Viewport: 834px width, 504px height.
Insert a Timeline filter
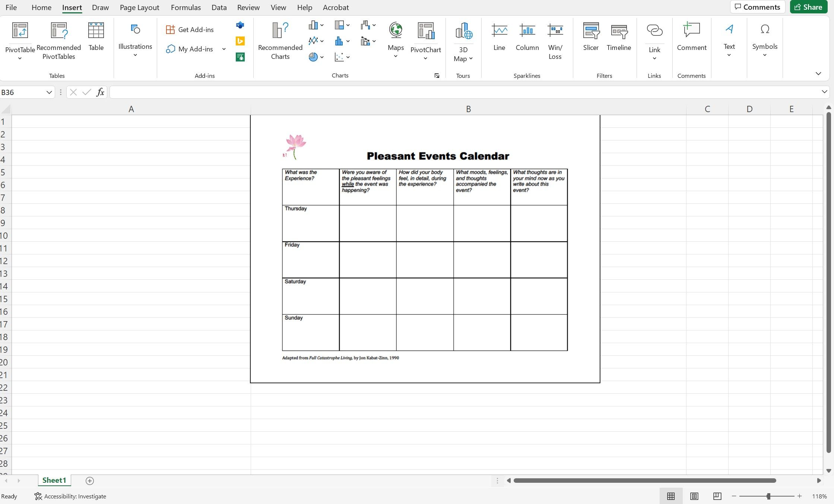click(619, 37)
